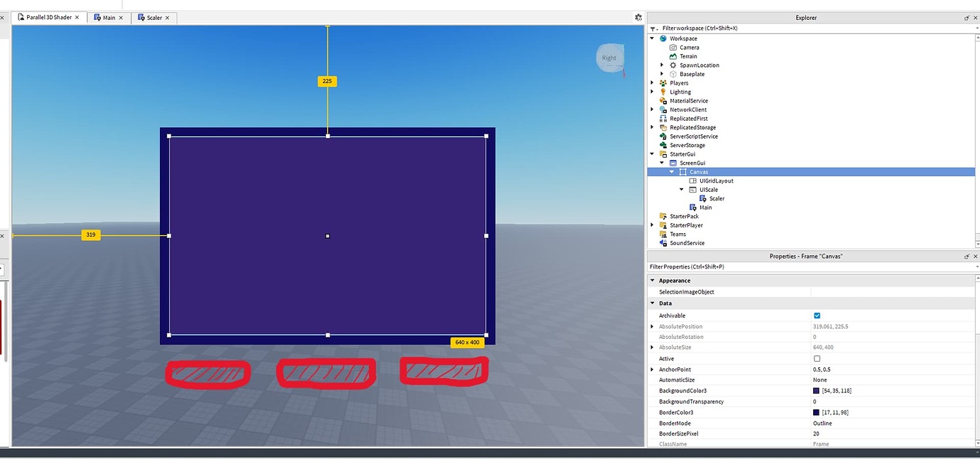
Task: Click Right on the view cube
Action: tap(609, 58)
